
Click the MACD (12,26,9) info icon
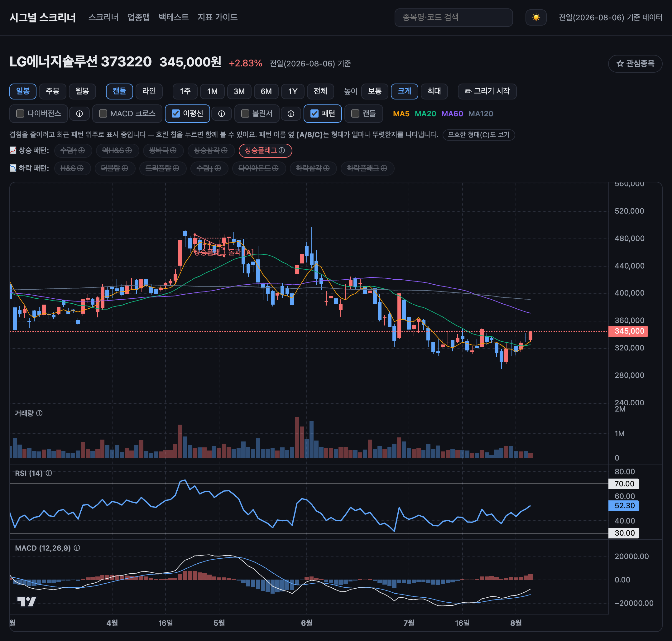[77, 548]
